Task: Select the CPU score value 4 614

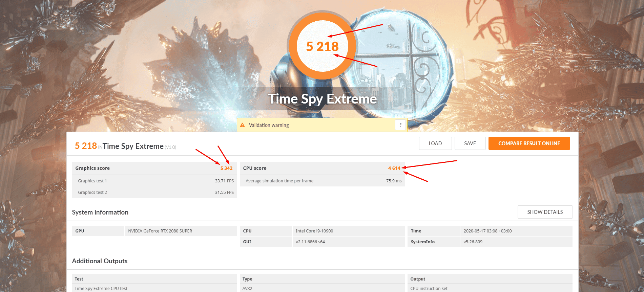Action: 394,168
